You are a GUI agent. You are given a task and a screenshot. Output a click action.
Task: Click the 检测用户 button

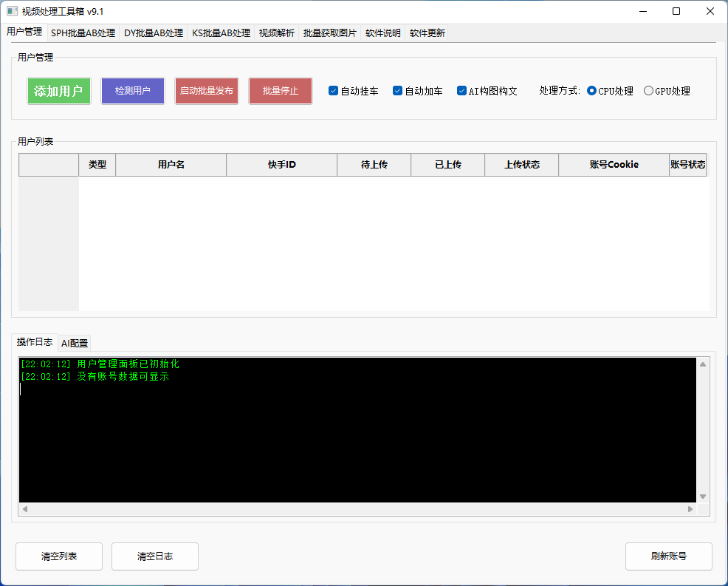tap(133, 91)
